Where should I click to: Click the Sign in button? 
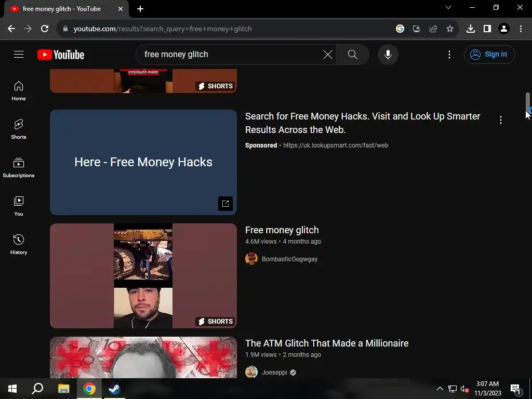489,54
